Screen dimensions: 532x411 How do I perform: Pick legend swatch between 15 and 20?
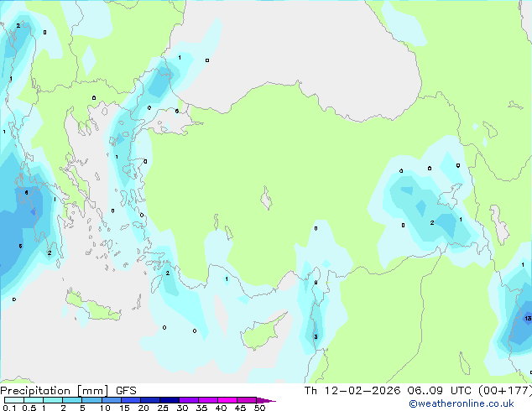130,400
